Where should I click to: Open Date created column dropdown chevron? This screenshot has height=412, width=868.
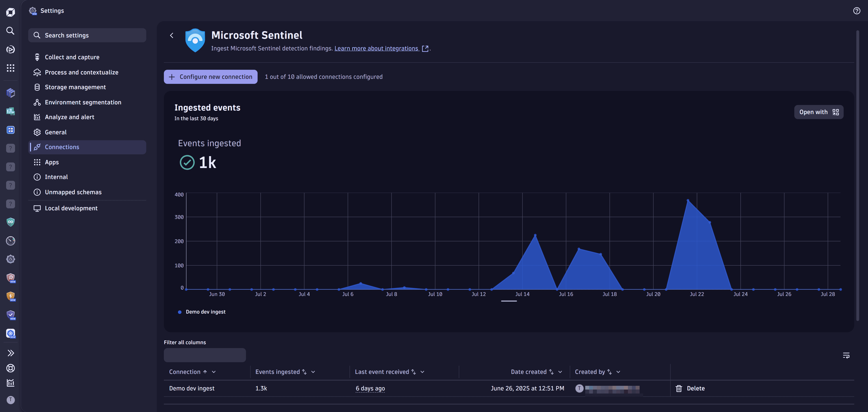(560, 371)
